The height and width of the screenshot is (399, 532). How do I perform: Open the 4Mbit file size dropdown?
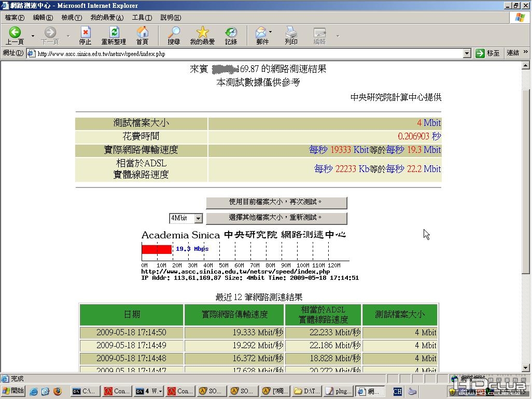pyautogui.click(x=199, y=218)
